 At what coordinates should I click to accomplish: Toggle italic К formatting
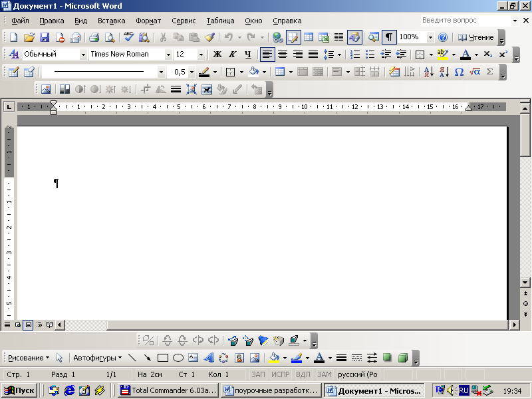click(233, 55)
